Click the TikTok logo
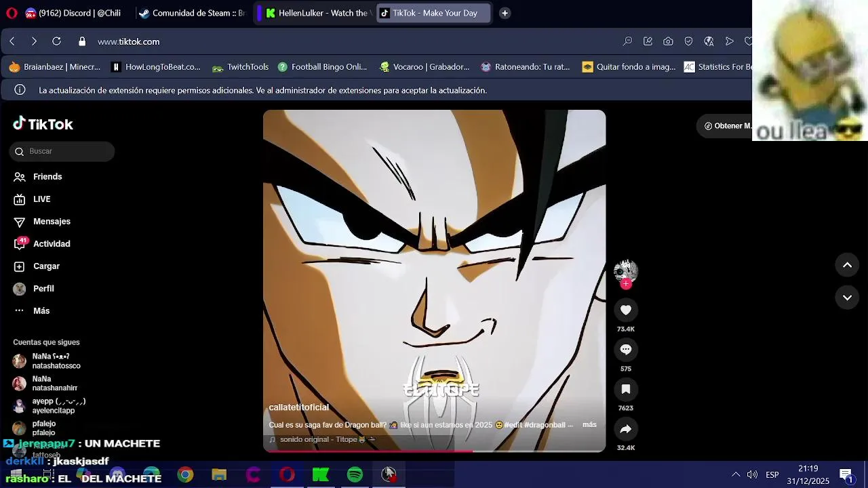The width and height of the screenshot is (868, 488). [43, 124]
